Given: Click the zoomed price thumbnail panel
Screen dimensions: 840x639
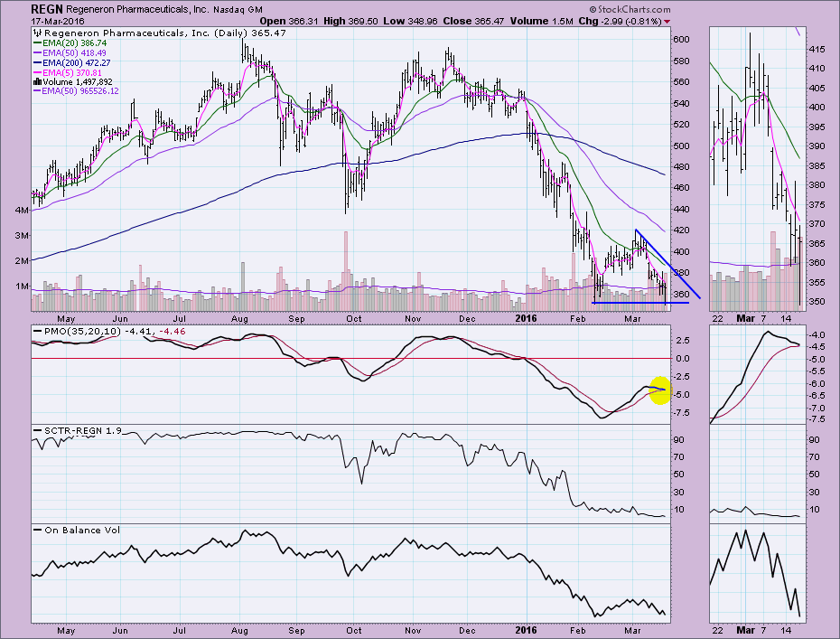Looking at the screenshot, I should coord(754,169).
